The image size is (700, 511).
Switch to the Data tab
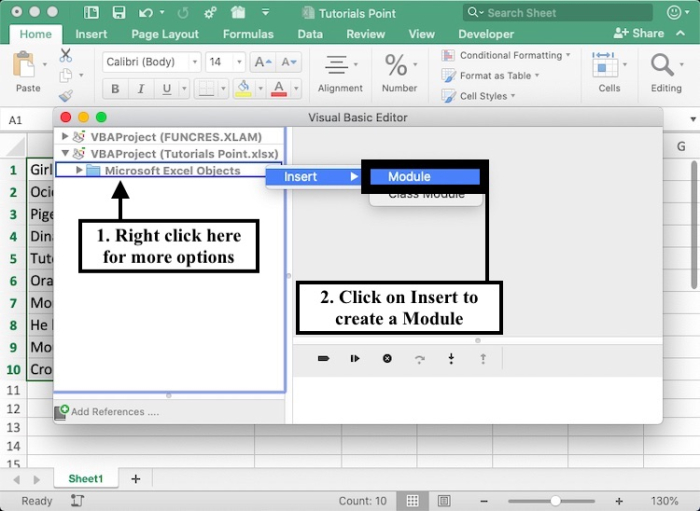tap(310, 34)
